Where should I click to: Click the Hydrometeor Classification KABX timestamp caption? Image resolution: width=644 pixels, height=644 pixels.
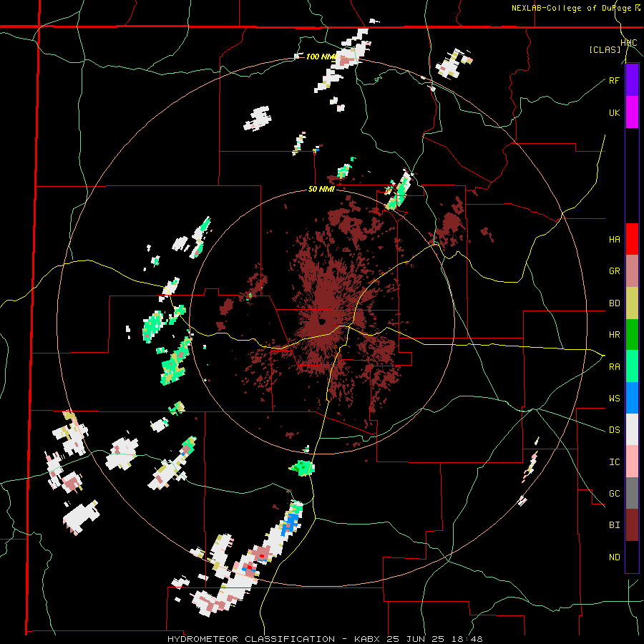pos(325,639)
